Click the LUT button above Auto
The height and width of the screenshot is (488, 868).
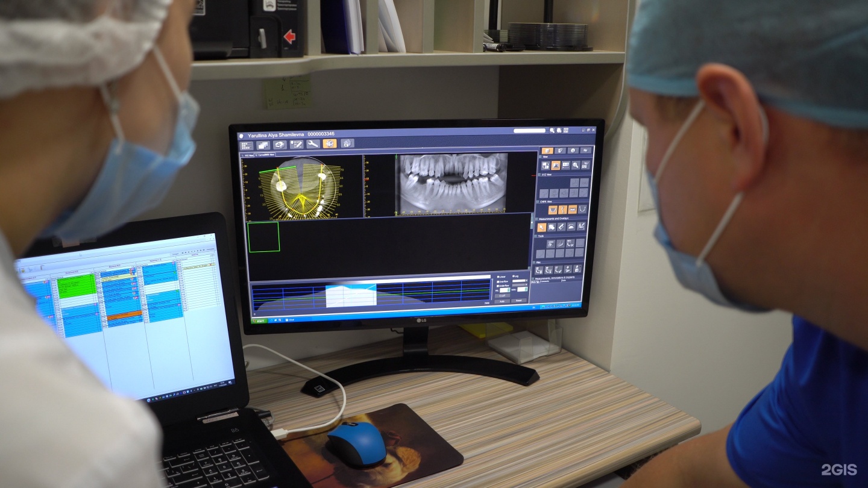502,296
